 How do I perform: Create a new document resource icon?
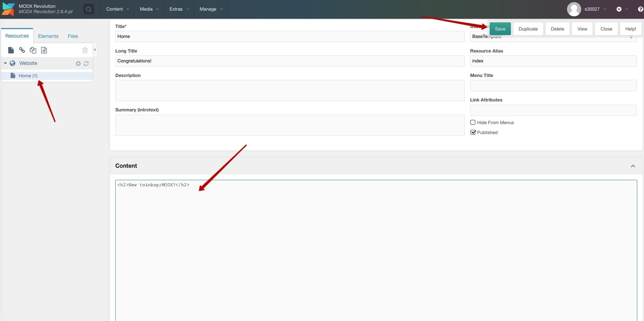tap(11, 50)
